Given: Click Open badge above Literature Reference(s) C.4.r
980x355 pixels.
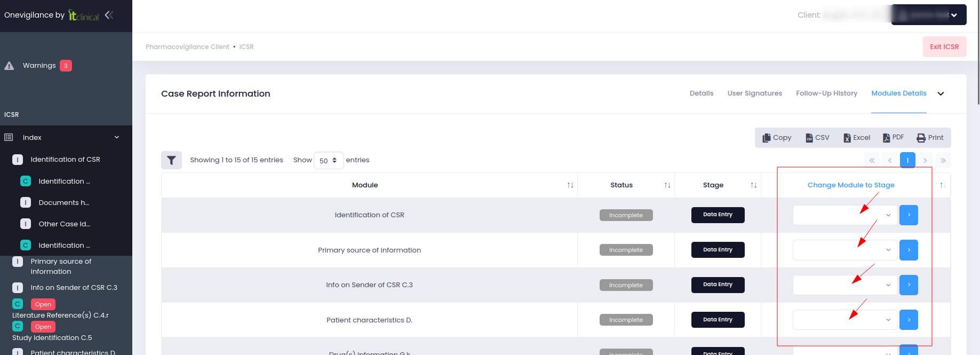Looking at the screenshot, I should [43, 304].
